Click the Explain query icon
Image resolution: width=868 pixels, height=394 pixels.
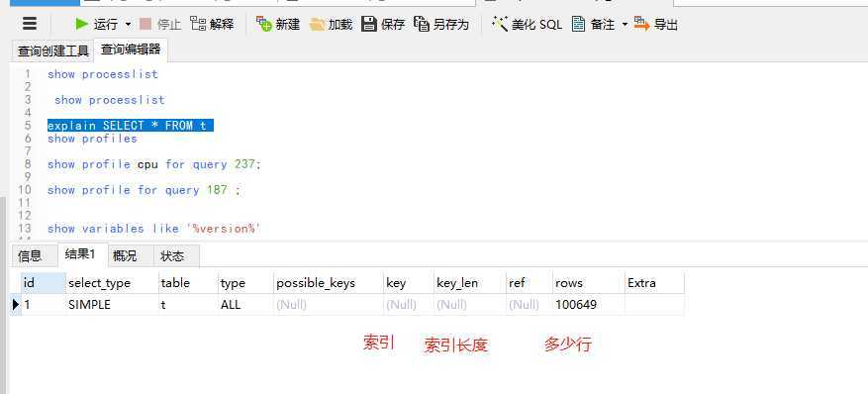[198, 24]
